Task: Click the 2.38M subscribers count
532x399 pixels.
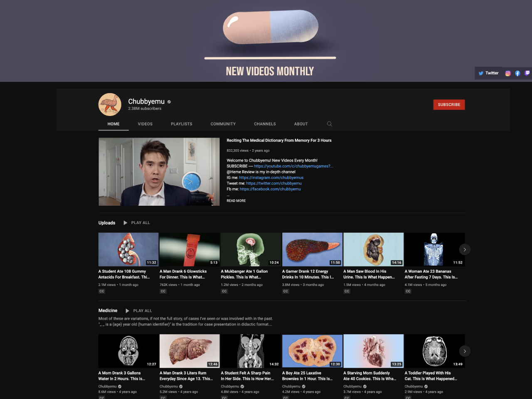Action: pos(145,108)
